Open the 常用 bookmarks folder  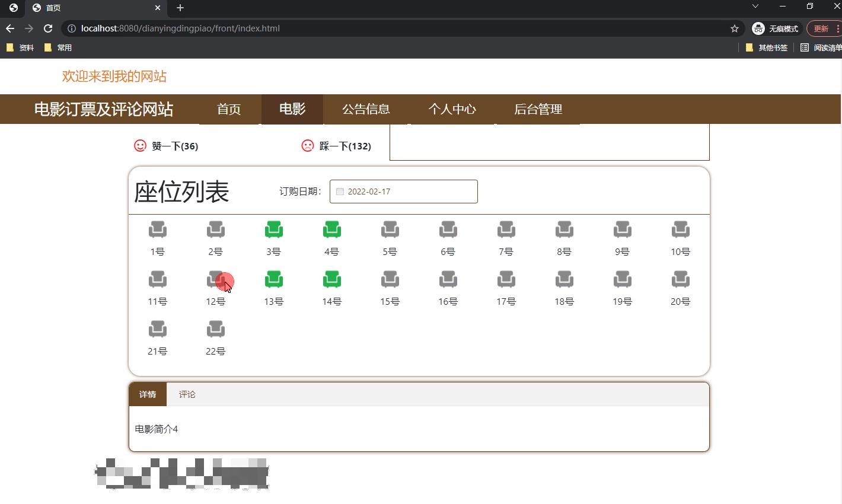[58, 47]
